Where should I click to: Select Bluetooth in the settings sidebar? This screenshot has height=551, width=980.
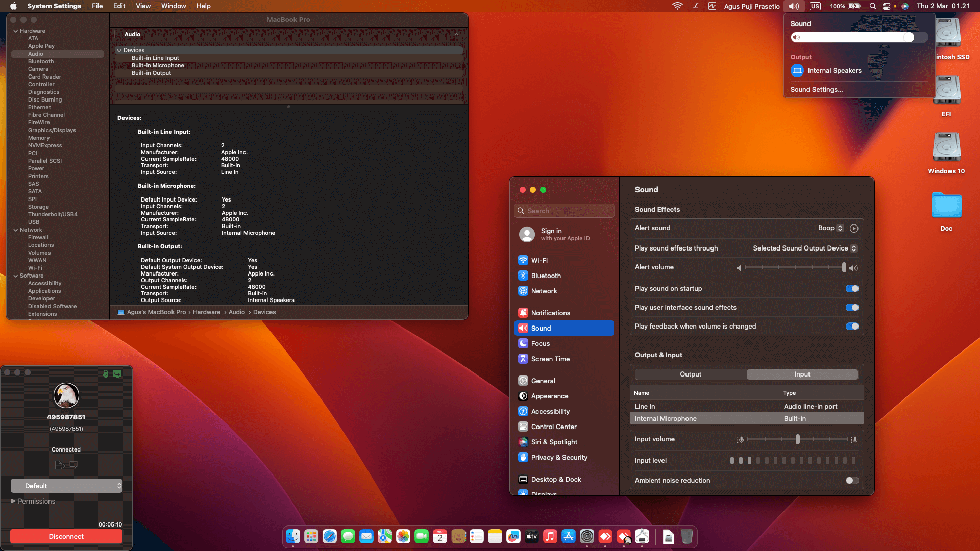546,275
